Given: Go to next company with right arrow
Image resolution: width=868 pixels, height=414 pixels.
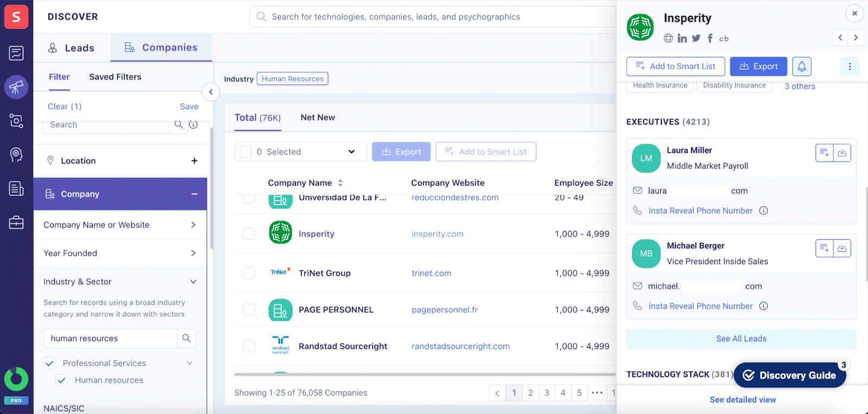Looking at the screenshot, I should [856, 37].
